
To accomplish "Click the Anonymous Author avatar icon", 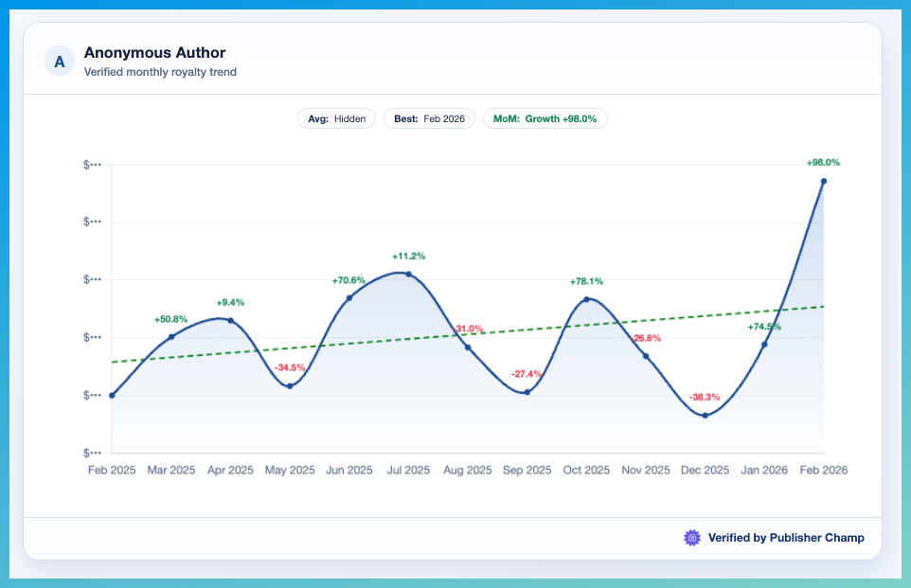I will pyautogui.click(x=59, y=61).
